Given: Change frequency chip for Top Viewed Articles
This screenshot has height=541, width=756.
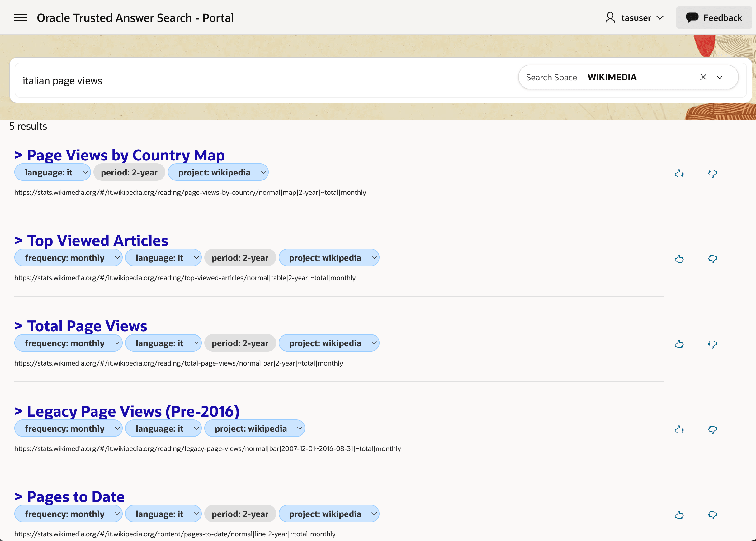Looking at the screenshot, I should point(68,257).
